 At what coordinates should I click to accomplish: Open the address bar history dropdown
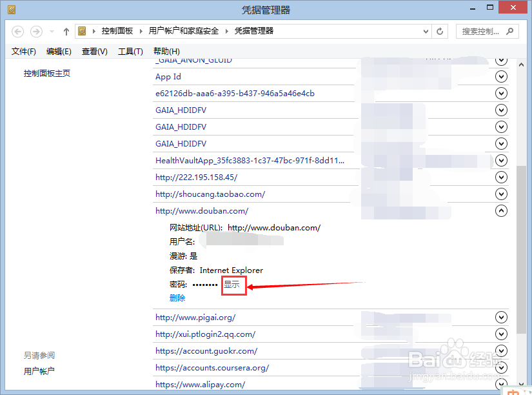[426, 32]
